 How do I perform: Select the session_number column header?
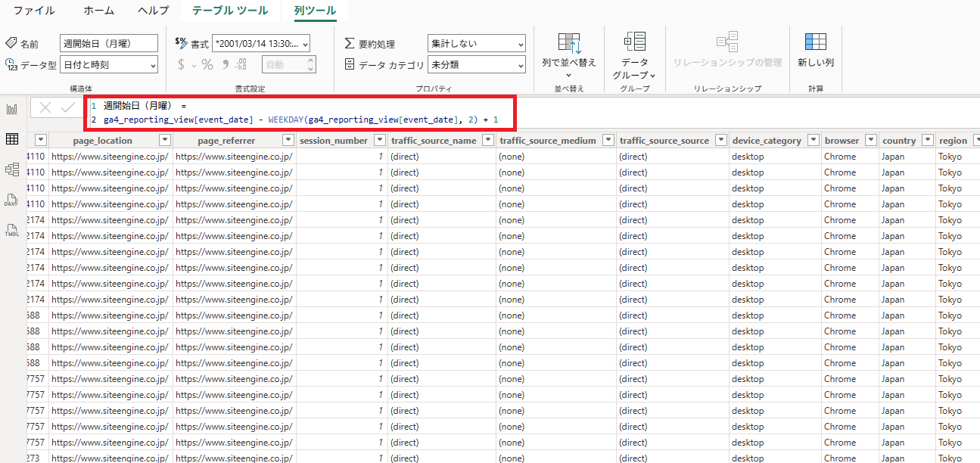point(334,141)
